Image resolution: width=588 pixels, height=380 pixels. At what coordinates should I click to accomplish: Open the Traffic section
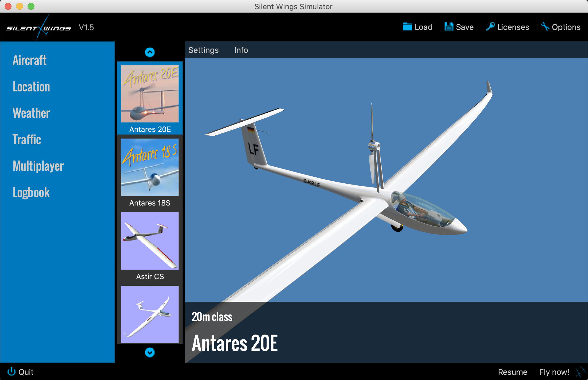tap(27, 140)
